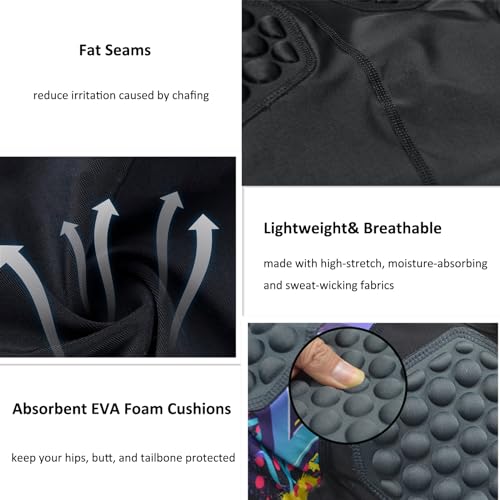Click the circular magnified foam inset
500x500 pixels.
coord(348,385)
